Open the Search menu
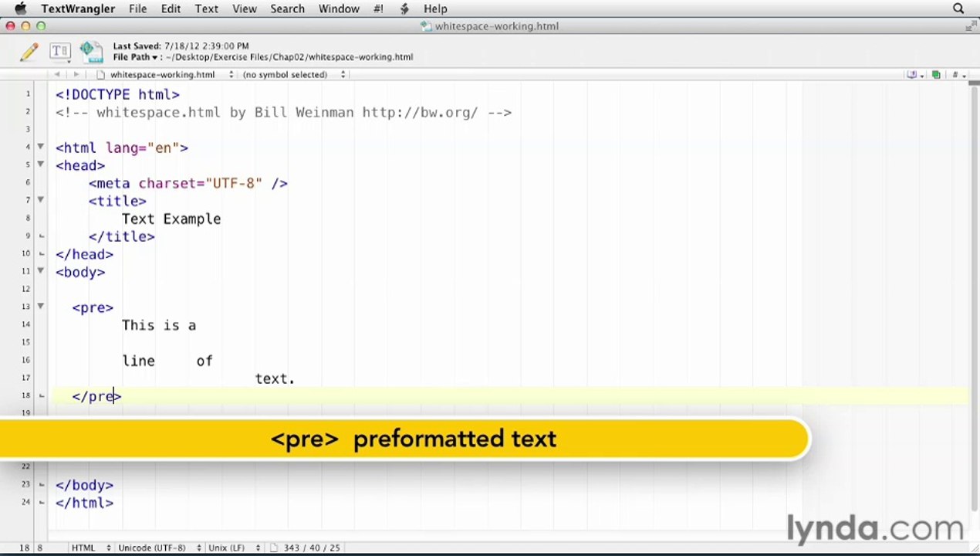This screenshot has width=980, height=556. 287,8
